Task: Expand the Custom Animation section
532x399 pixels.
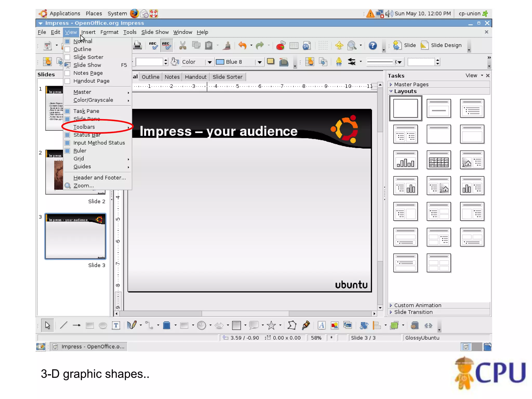Action: 439,305
